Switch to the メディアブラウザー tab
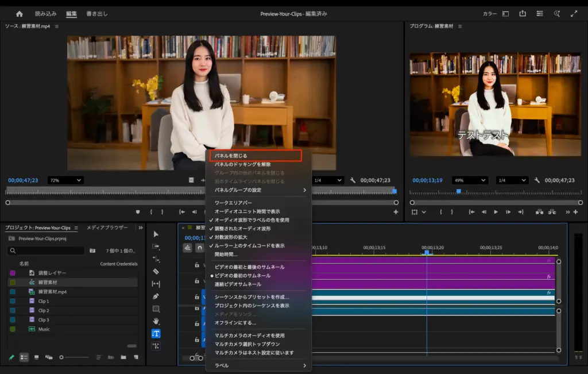588x374 pixels. (107, 228)
